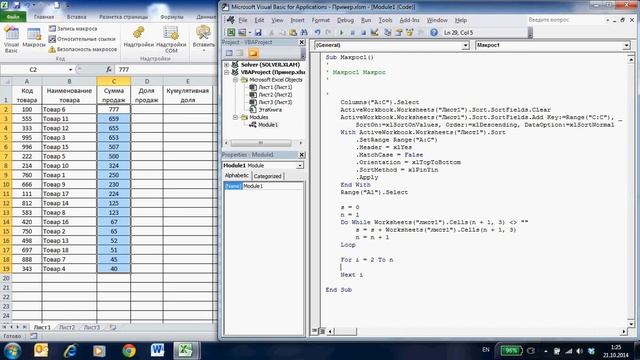
Task: Click the Надстройки COM button
Action: [x=171, y=40]
